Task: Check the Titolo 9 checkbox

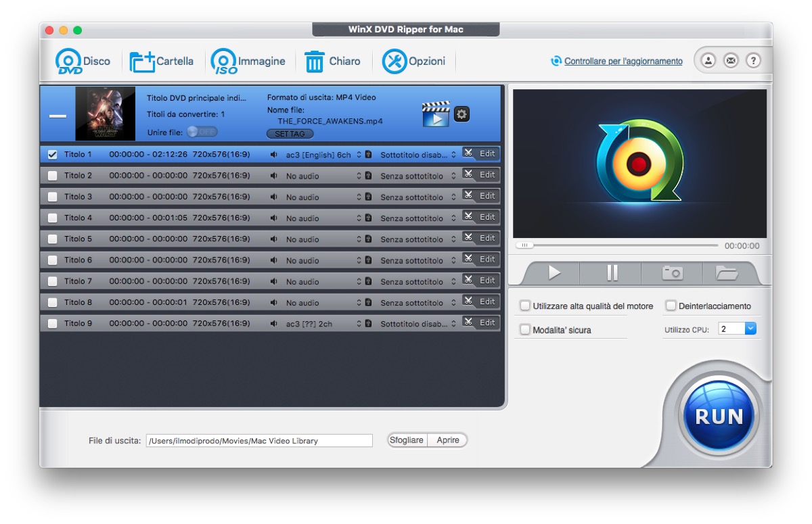Action: click(52, 324)
